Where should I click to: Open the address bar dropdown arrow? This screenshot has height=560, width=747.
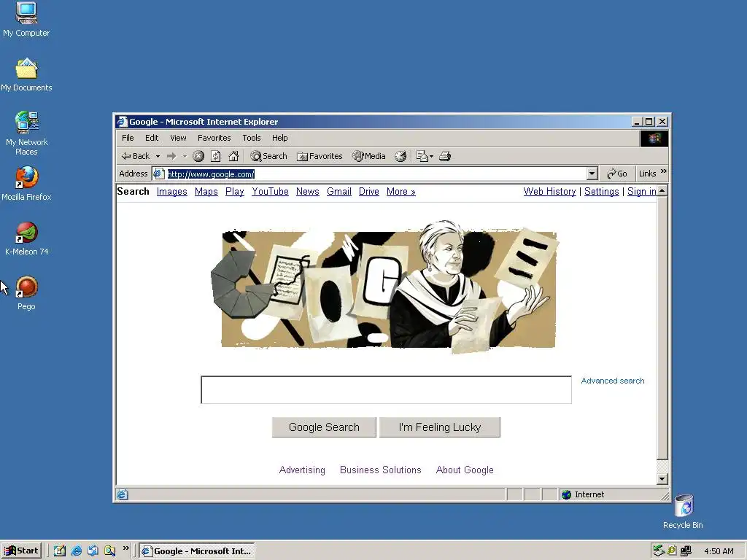coord(592,174)
